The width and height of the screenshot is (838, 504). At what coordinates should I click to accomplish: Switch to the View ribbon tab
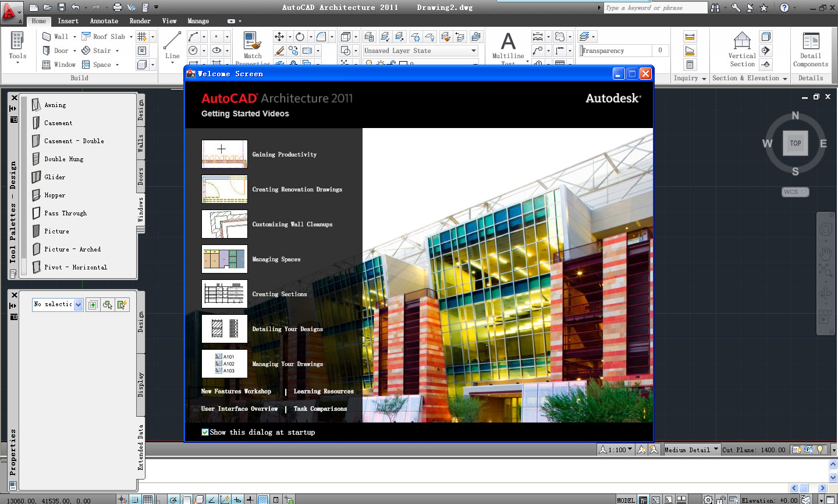[169, 21]
